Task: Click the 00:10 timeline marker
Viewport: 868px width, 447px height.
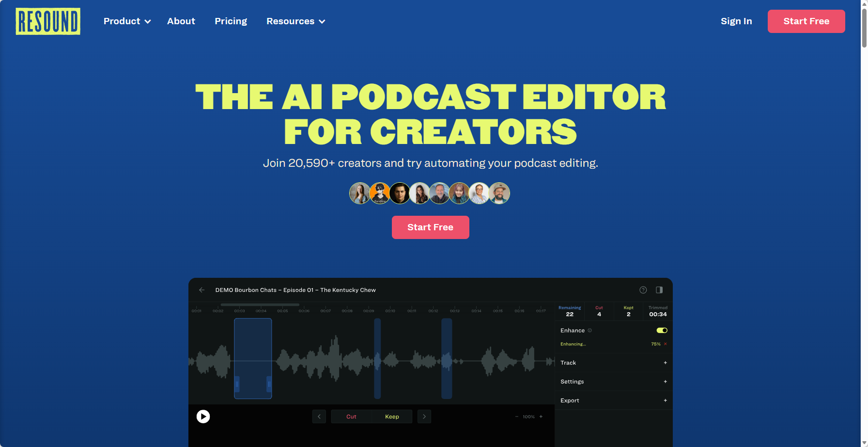Action: (x=390, y=311)
